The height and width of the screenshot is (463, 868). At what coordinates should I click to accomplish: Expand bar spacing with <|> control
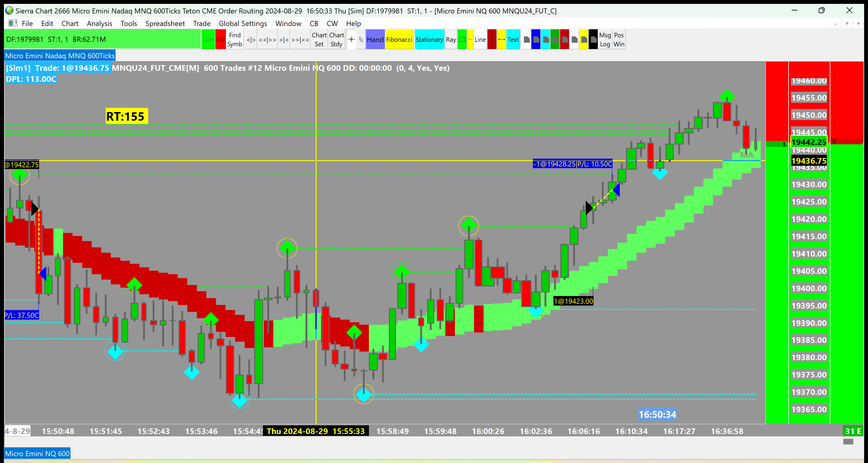coord(251,39)
